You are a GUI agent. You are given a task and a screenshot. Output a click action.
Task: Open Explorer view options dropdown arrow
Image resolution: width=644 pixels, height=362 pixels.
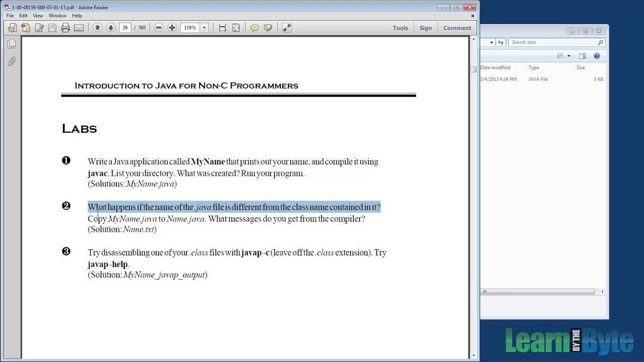click(569, 56)
